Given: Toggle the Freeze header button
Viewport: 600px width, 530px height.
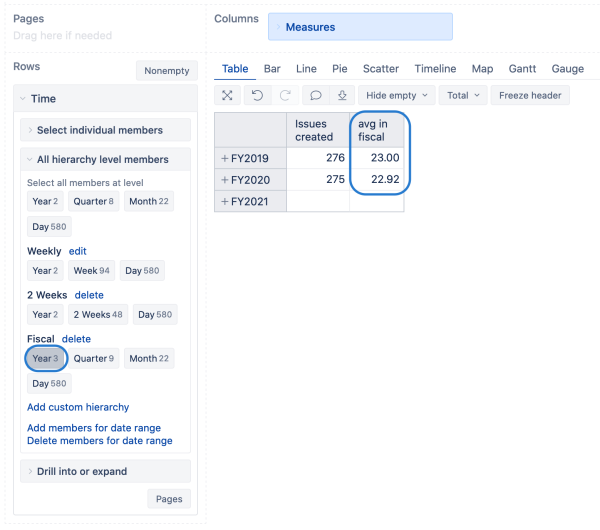Looking at the screenshot, I should point(530,95).
